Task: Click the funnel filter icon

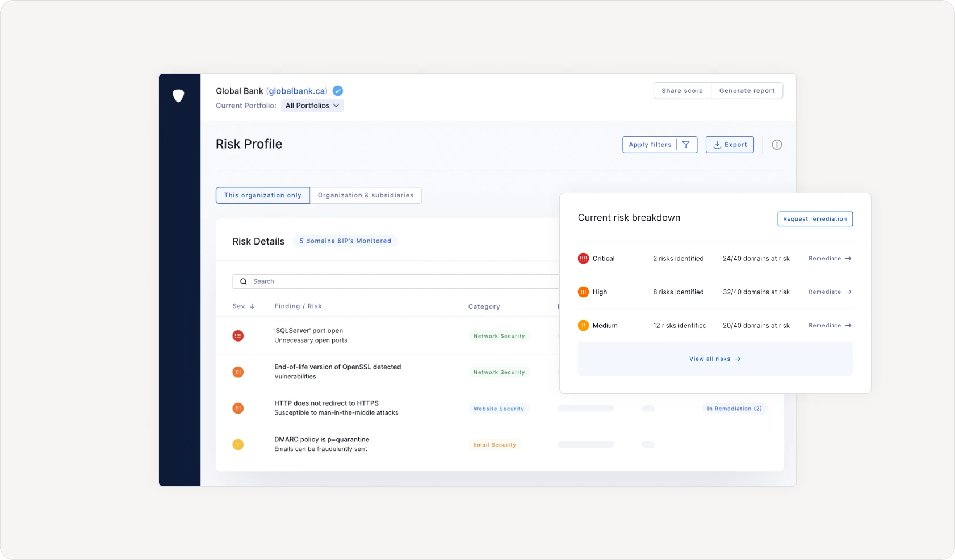Action: (686, 145)
